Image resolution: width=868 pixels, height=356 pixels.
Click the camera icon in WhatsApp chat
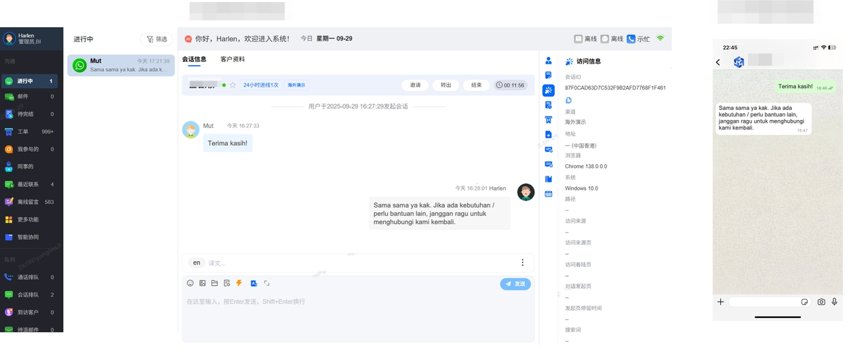[821, 302]
